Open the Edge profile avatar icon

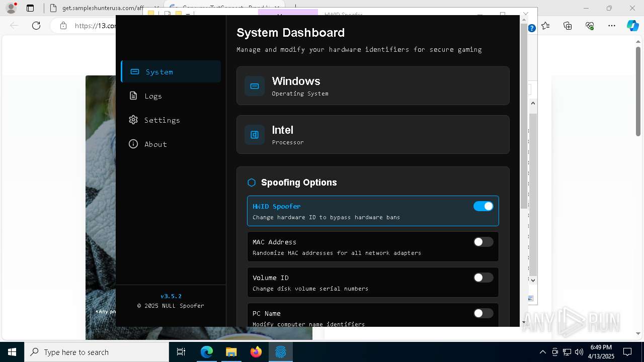(11, 8)
